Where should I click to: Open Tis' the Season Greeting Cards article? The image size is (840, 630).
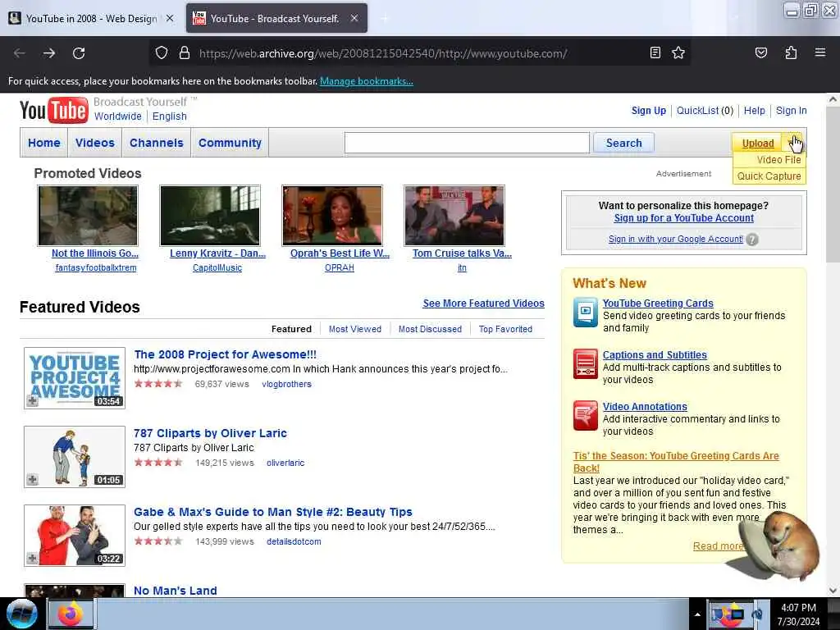coord(676,462)
